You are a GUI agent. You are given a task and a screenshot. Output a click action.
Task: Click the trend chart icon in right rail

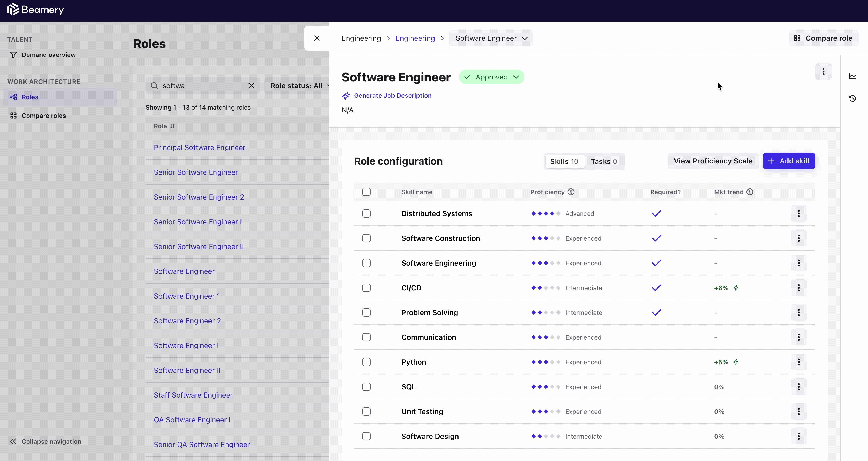coord(853,76)
